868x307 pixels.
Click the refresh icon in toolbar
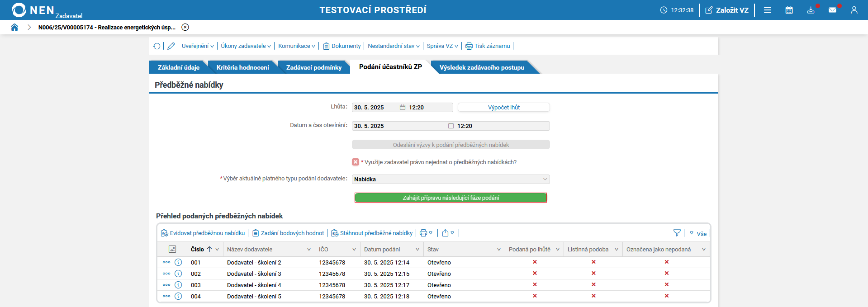(157, 46)
